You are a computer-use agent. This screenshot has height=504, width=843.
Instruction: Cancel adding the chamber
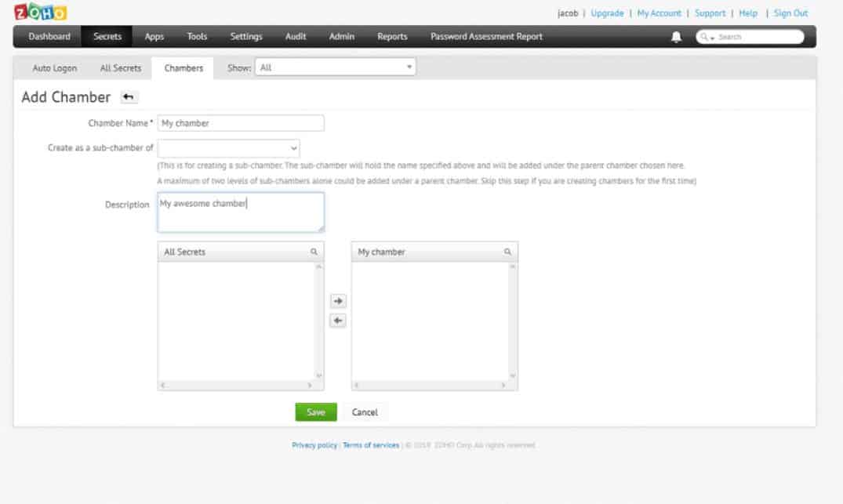(x=365, y=412)
